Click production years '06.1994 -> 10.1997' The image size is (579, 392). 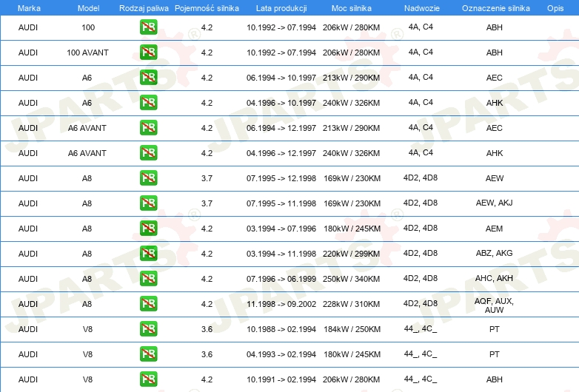[x=281, y=78]
